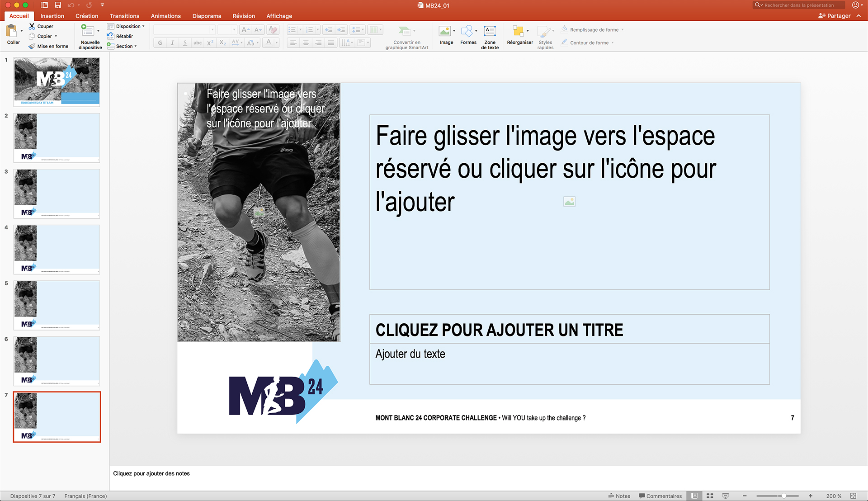Click the picture icon in large placeholder
Screen dimensions: 868x501
point(569,202)
